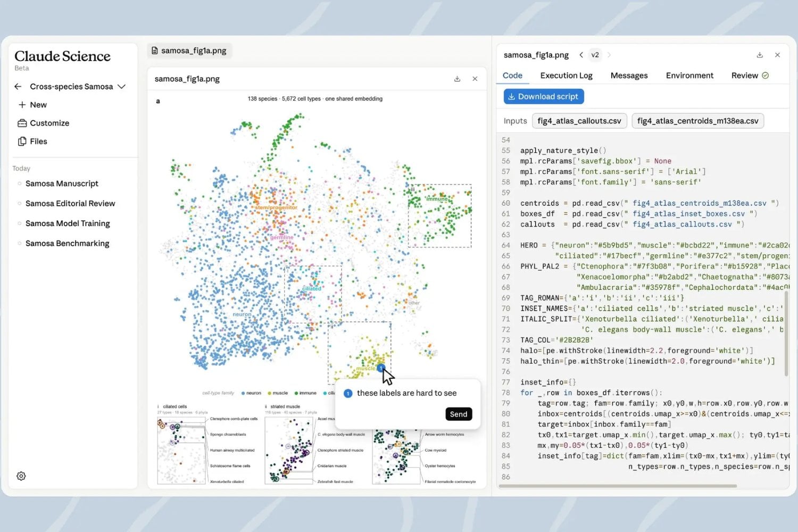Open the fig4_atlas_centroids_m138ea.csv input chip
This screenshot has height=532, width=798.
click(x=698, y=121)
